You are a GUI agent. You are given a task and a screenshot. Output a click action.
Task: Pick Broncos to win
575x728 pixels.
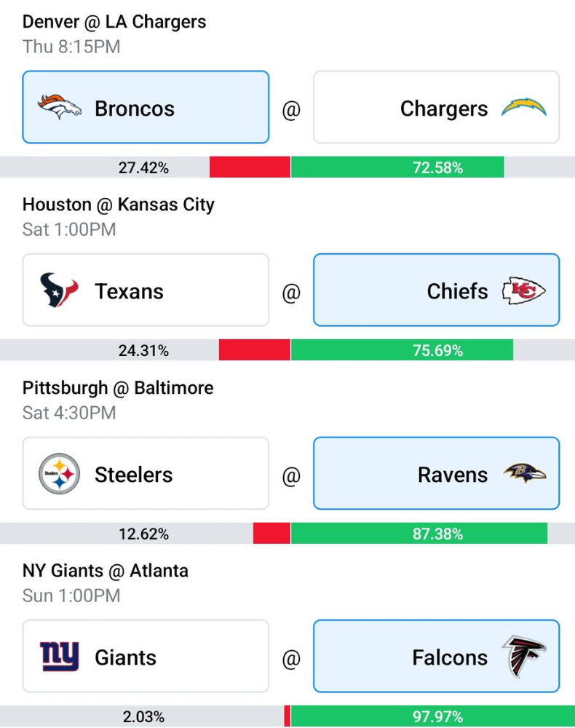[x=146, y=107]
